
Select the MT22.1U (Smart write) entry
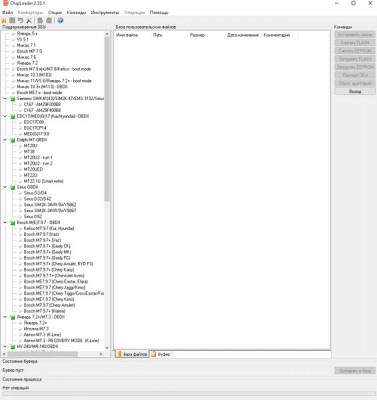[43, 181]
